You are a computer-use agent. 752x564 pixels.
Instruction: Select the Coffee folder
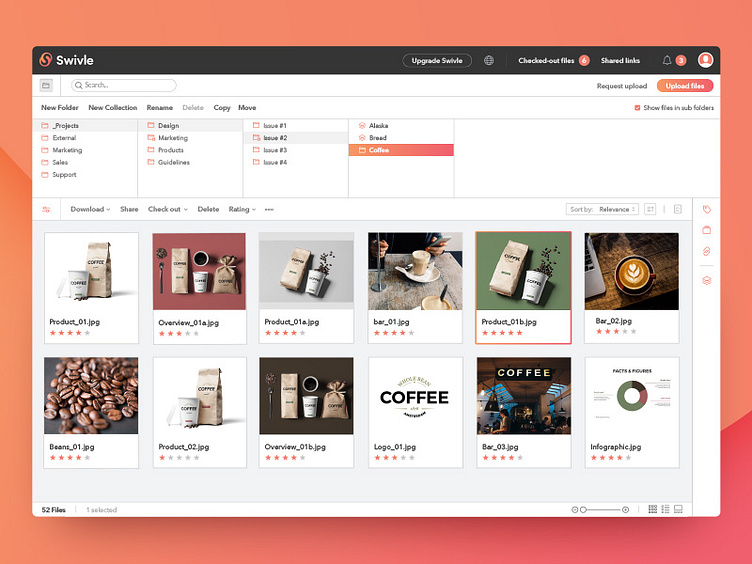(401, 150)
